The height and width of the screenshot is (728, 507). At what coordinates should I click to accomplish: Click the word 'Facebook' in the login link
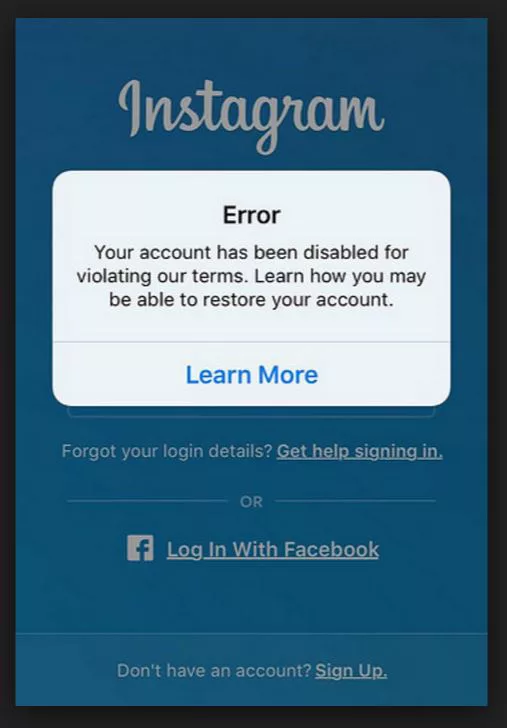coord(332,549)
